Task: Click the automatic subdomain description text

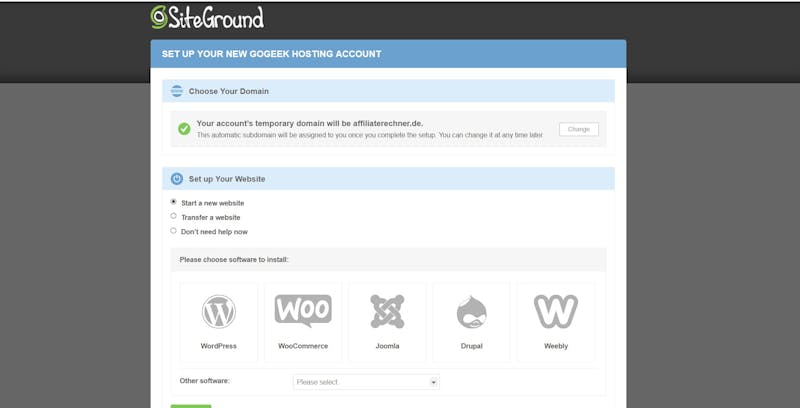Action: 370,135
